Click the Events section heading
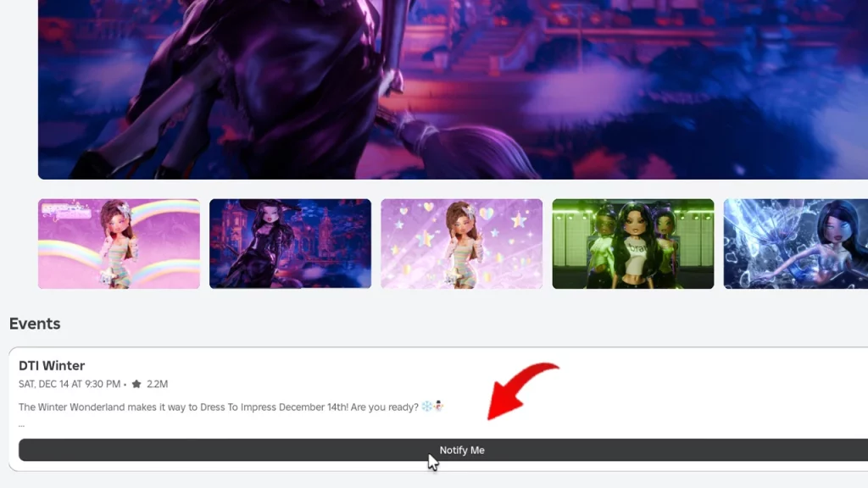This screenshot has height=488, width=868. (x=35, y=324)
